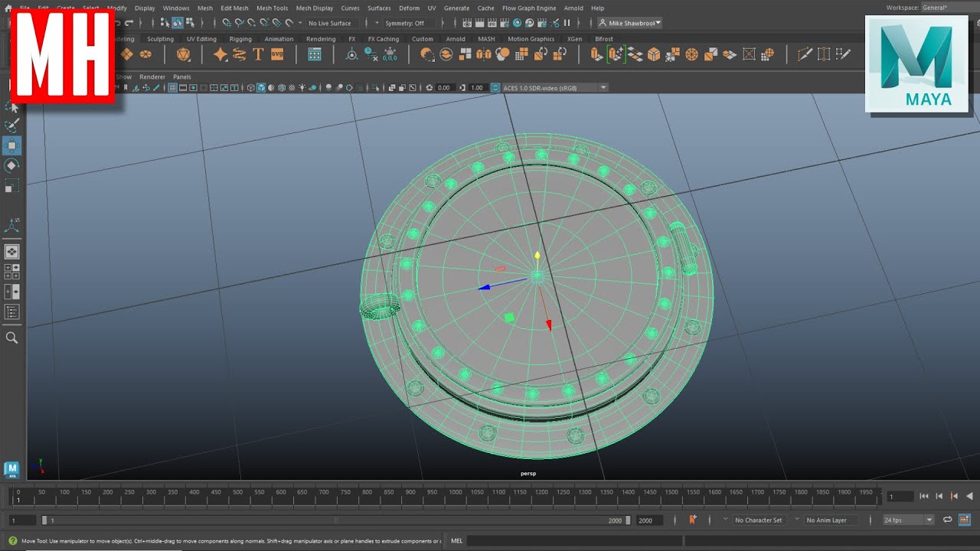Click the star-shaped Super Shape shelf icon

click(220, 54)
